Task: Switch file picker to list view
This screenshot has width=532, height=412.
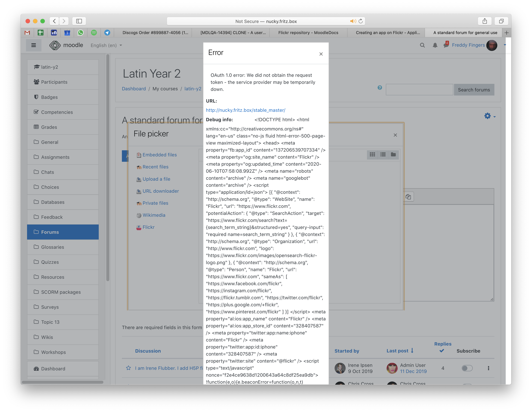Action: click(383, 155)
